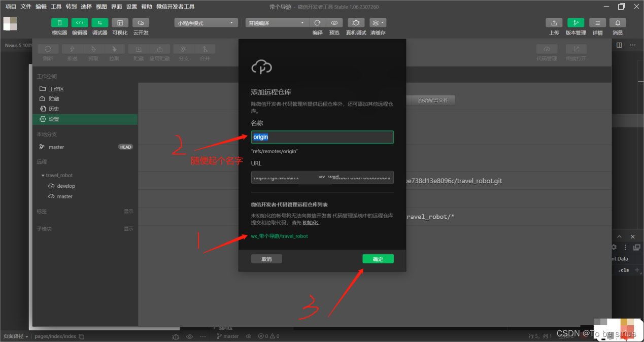Open the 视图 menu

click(101, 7)
